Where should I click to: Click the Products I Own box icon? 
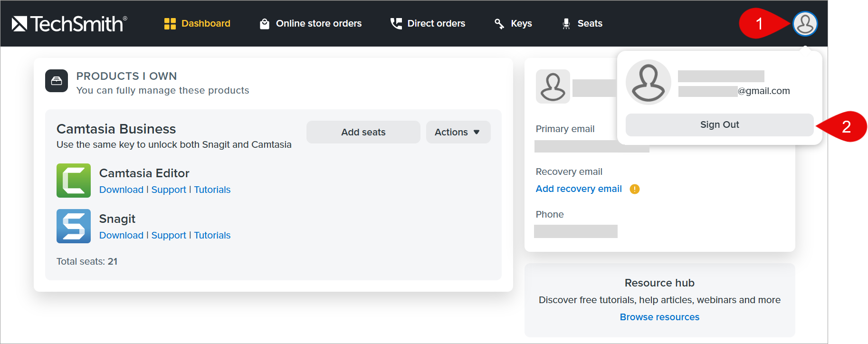[x=57, y=81]
